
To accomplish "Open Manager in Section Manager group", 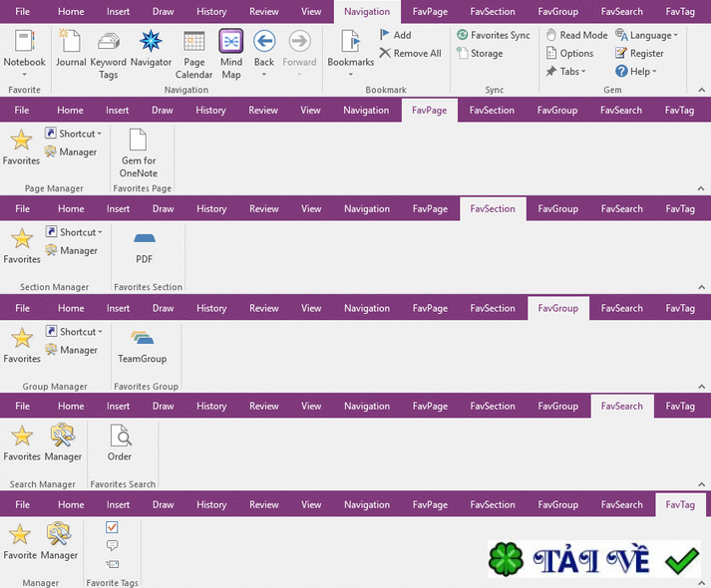I will coord(72,250).
